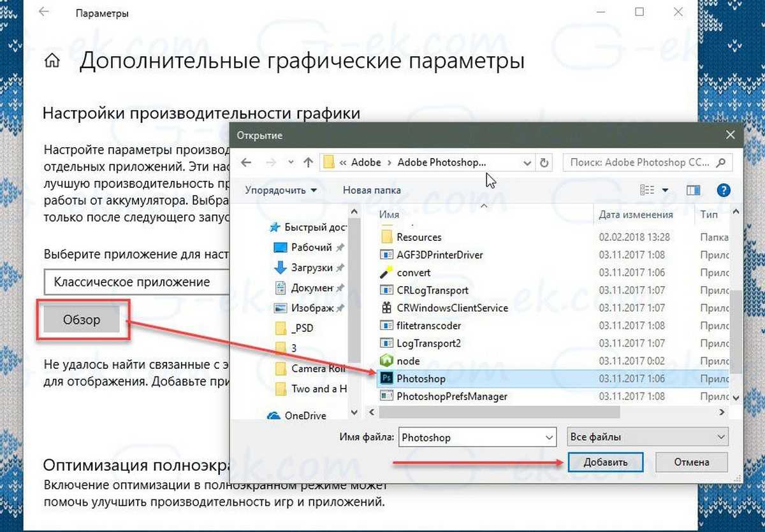Close the Открытие dialog
765x532 pixels.
click(x=730, y=135)
